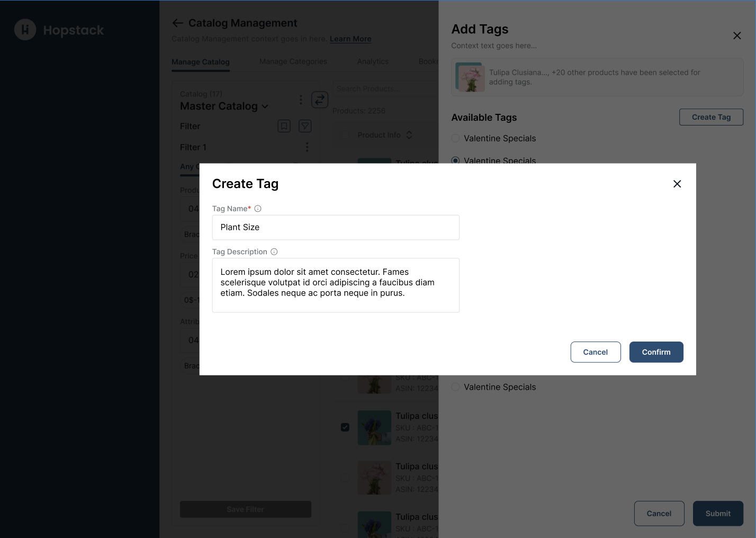This screenshot has height=538, width=756.
Task: Click the info icon next to Tag Name
Action: (258, 209)
